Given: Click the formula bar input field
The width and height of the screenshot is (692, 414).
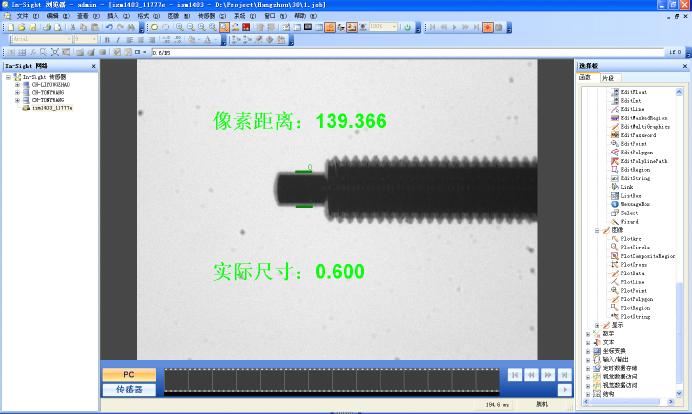Looking at the screenshot, I should pyautogui.click(x=408, y=53).
